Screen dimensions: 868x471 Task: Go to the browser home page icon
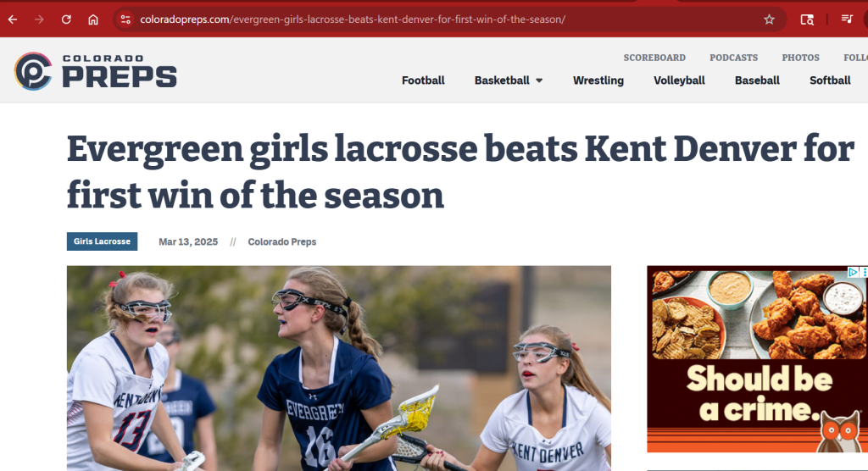point(93,19)
